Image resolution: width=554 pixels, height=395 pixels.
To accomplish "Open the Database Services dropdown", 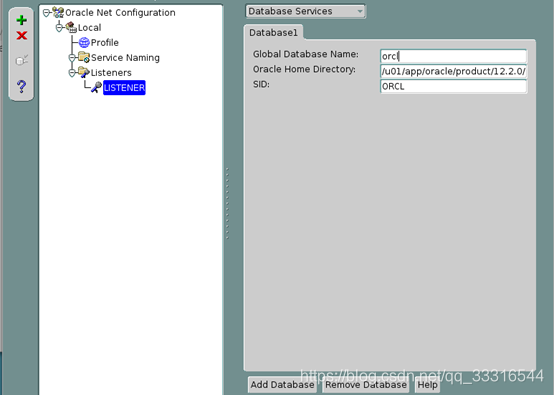I will [305, 11].
